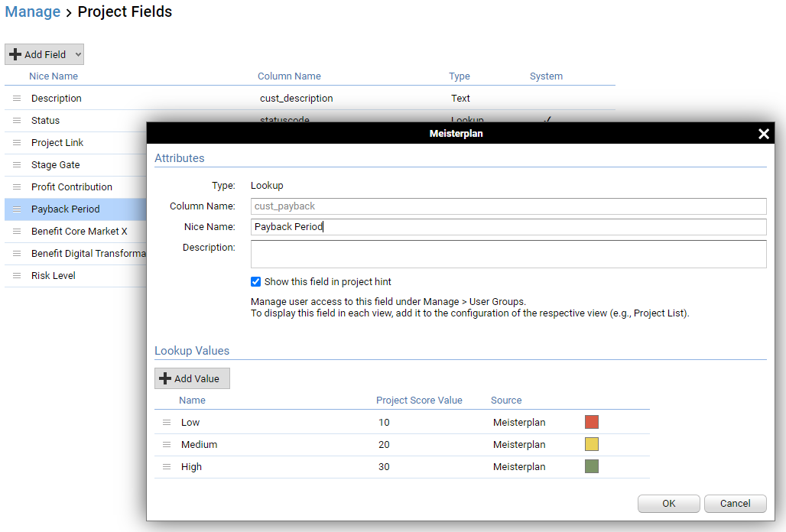Select the Project Link field row
Screen dimensions: 786x532
75,143
